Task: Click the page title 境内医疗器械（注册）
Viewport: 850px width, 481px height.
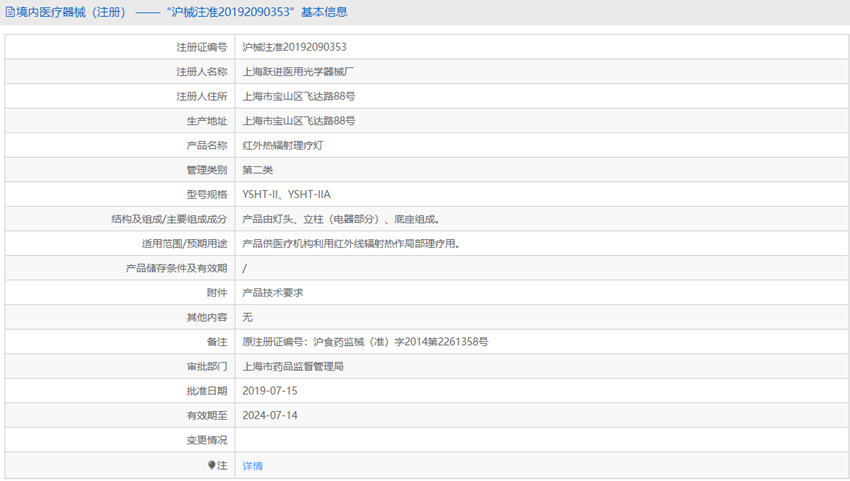Action: point(72,12)
